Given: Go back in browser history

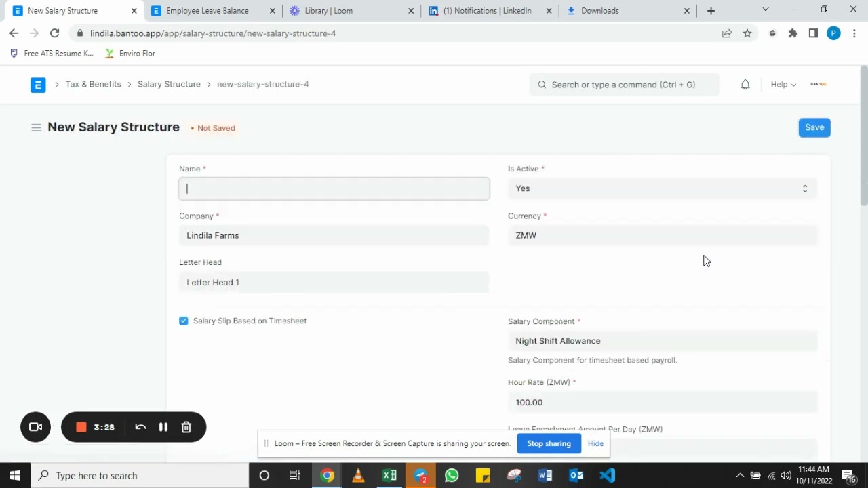Looking at the screenshot, I should [x=14, y=33].
